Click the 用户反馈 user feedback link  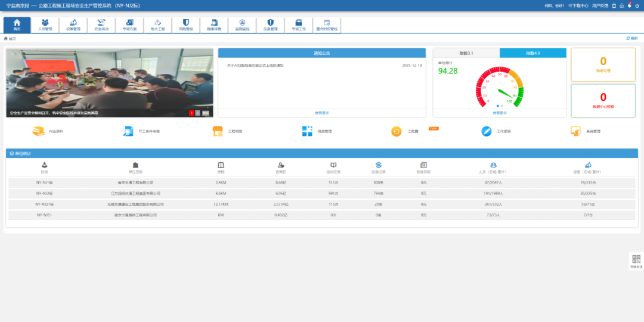point(600,6)
